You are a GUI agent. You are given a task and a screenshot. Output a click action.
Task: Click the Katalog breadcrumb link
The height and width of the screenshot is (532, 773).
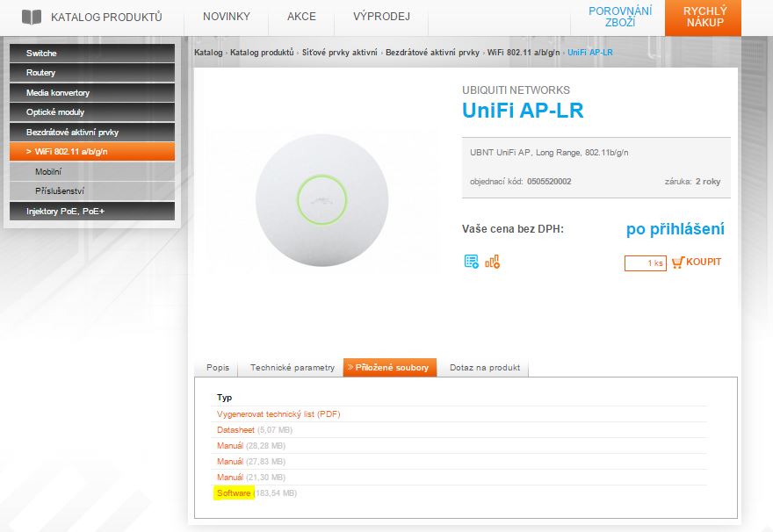pos(208,52)
